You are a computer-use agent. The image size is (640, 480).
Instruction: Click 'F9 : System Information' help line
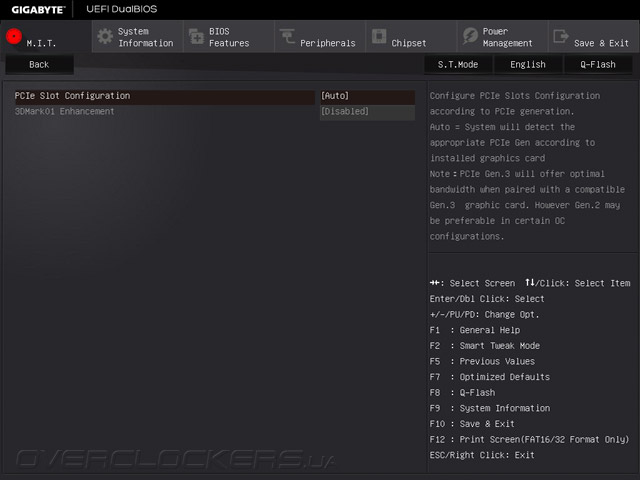point(489,408)
